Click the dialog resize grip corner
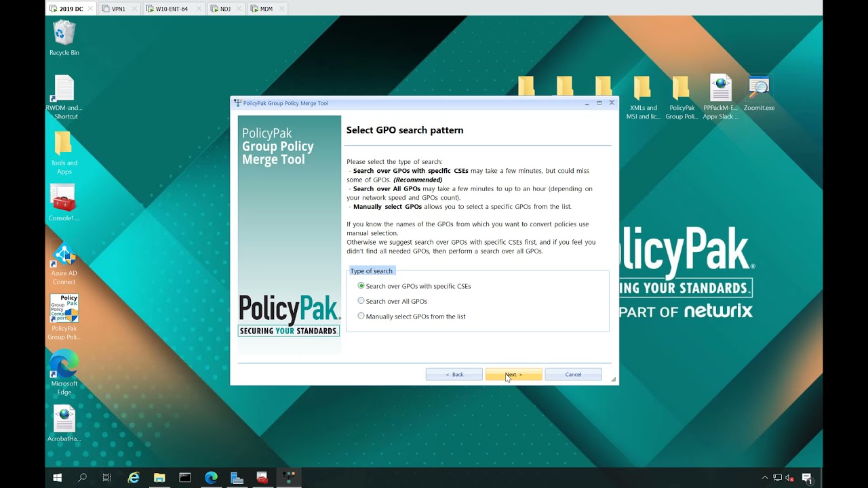 click(x=614, y=380)
